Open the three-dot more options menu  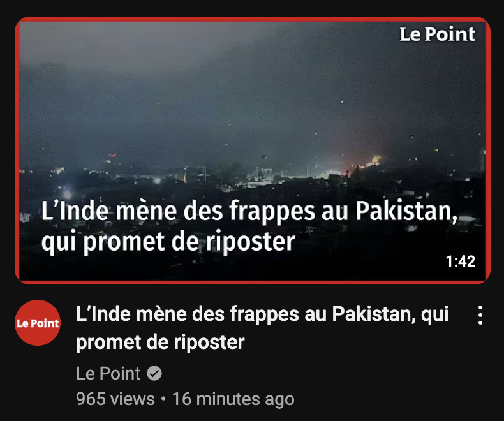click(480, 315)
